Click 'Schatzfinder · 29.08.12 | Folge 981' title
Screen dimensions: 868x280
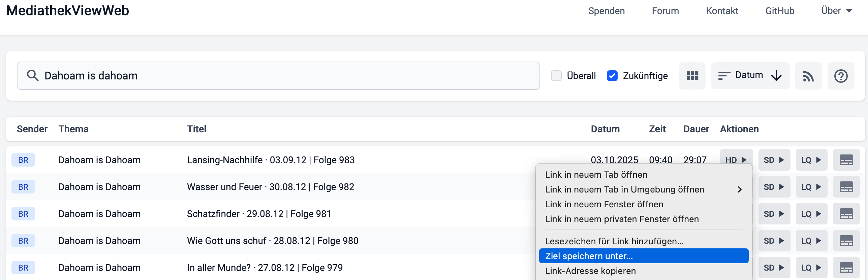click(x=259, y=214)
